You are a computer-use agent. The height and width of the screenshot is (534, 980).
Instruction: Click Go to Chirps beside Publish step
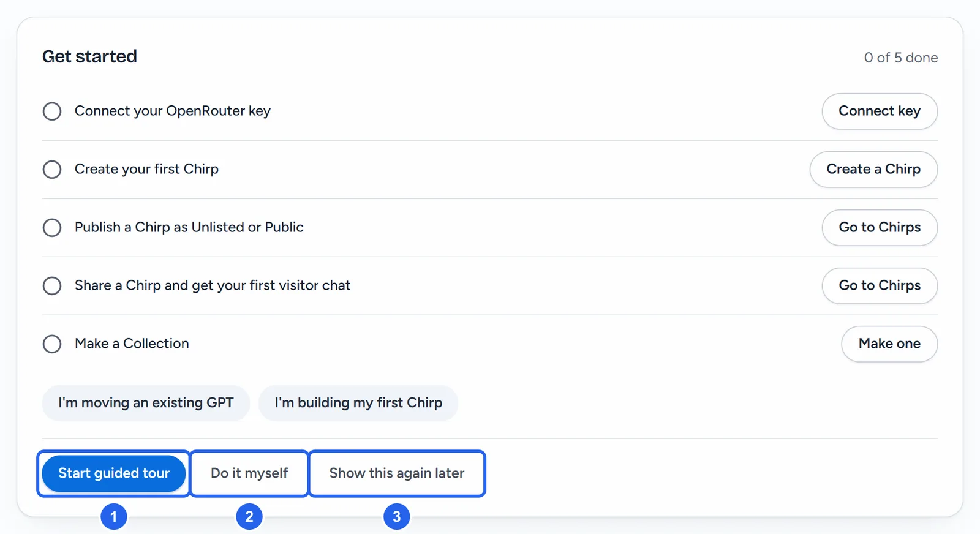[x=880, y=228]
